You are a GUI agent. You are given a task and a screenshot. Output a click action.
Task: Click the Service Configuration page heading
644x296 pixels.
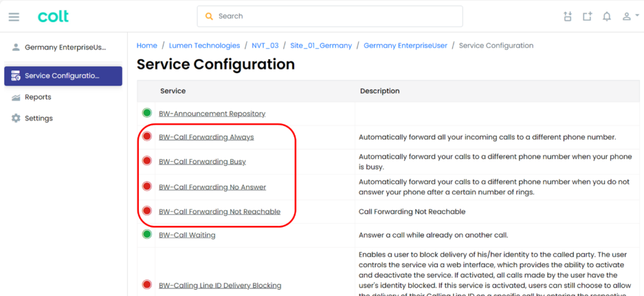216,65
